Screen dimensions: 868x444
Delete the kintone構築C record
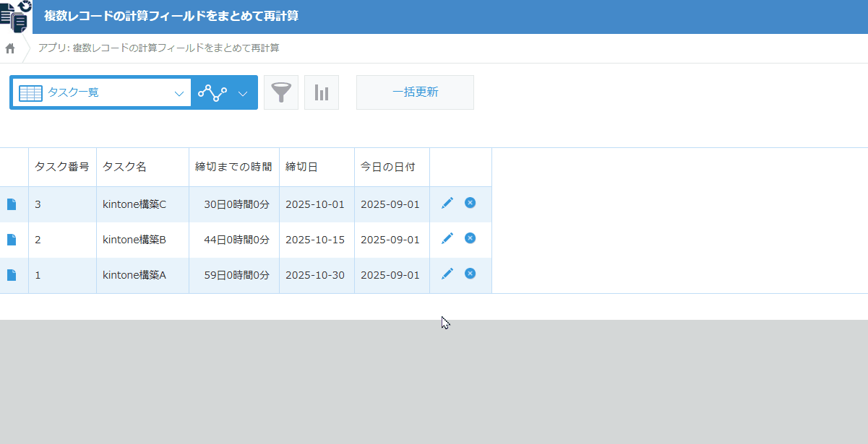pyautogui.click(x=470, y=203)
